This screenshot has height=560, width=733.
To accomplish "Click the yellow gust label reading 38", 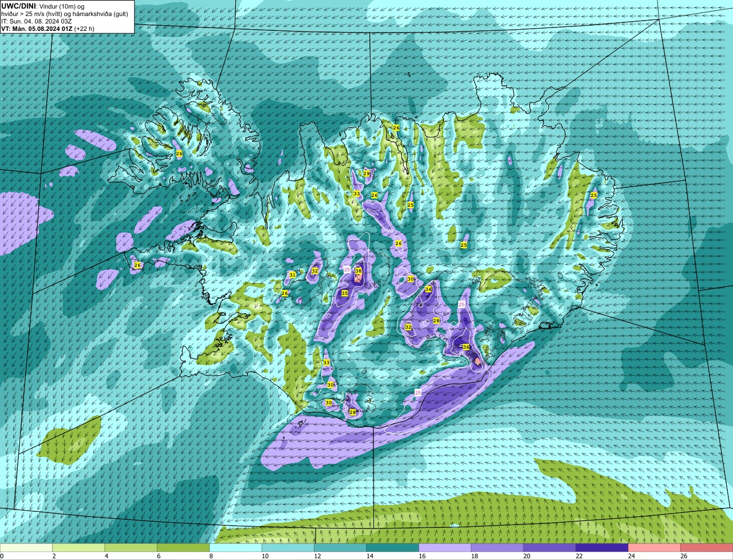I will (358, 271).
